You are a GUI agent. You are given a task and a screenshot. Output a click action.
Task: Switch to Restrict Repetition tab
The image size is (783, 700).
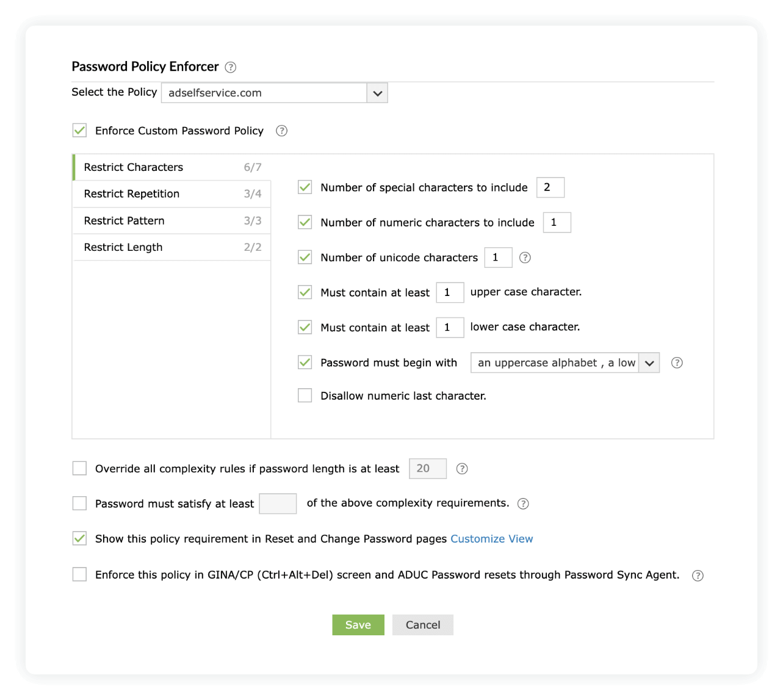(172, 193)
